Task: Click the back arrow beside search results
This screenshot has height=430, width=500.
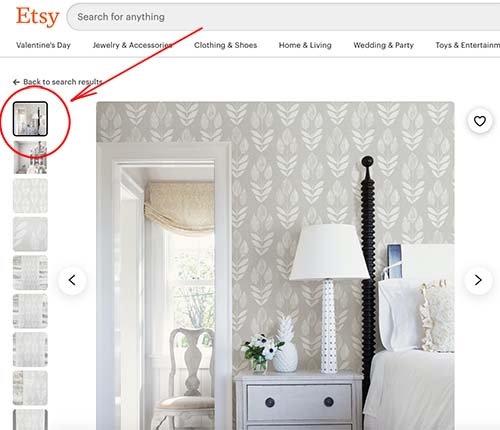Action: (x=16, y=82)
